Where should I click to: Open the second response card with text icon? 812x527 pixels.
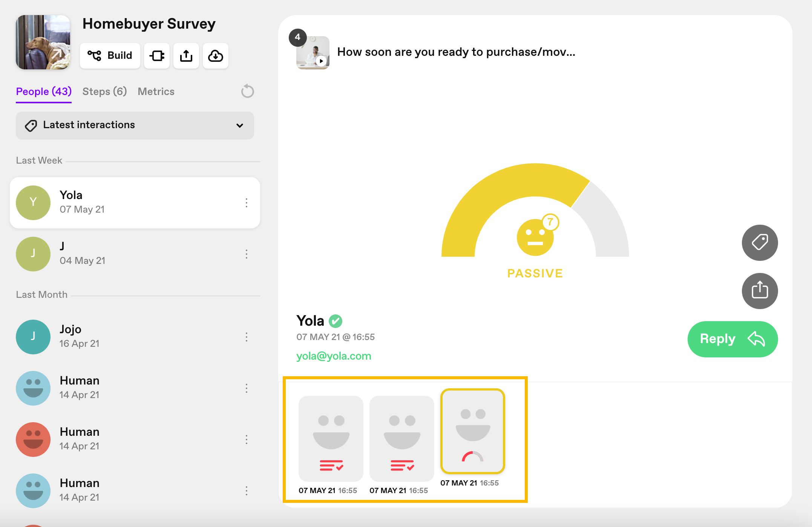[x=401, y=439]
